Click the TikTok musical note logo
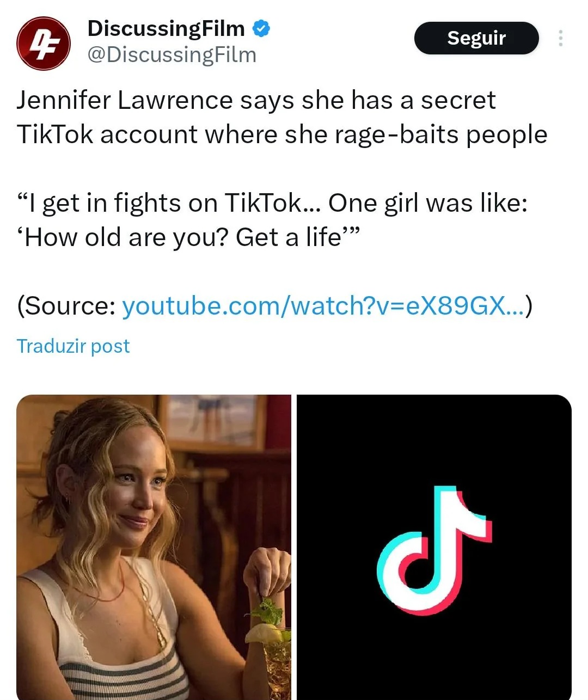 click(x=434, y=550)
